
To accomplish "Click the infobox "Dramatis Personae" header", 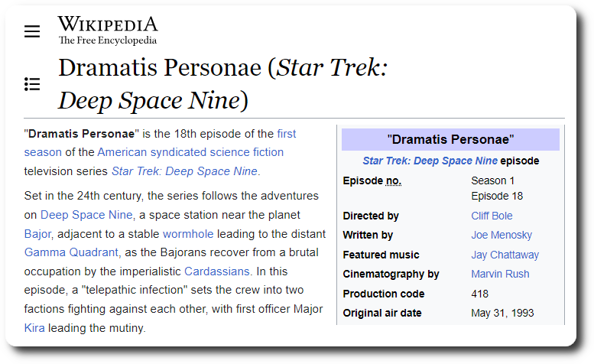I will 450,139.
